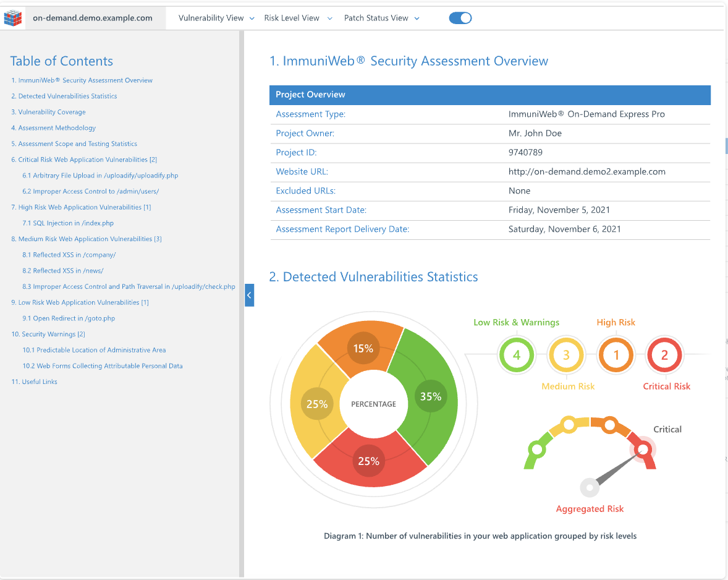Collapse the Table of Contents sidebar

point(249,295)
